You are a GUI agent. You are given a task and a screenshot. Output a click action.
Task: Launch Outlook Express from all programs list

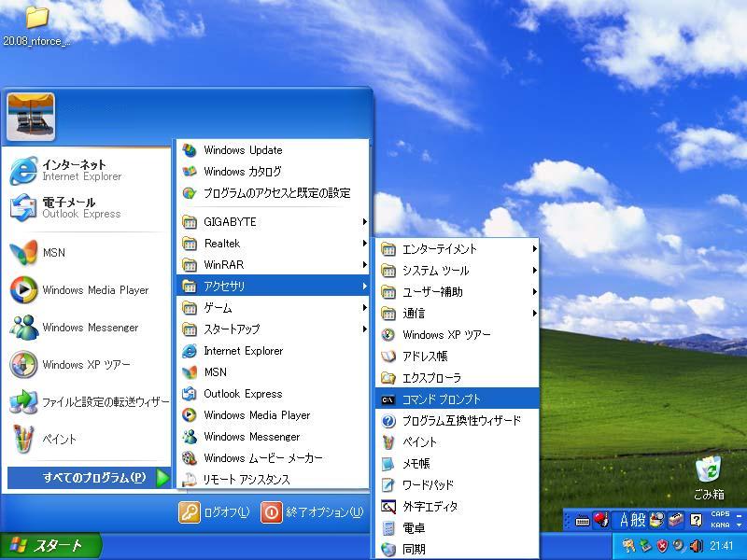[x=273, y=394]
